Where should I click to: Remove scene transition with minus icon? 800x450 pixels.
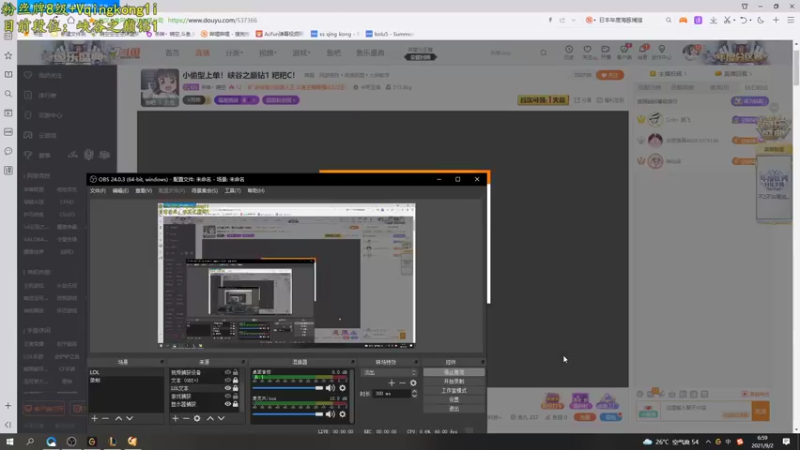(402, 383)
